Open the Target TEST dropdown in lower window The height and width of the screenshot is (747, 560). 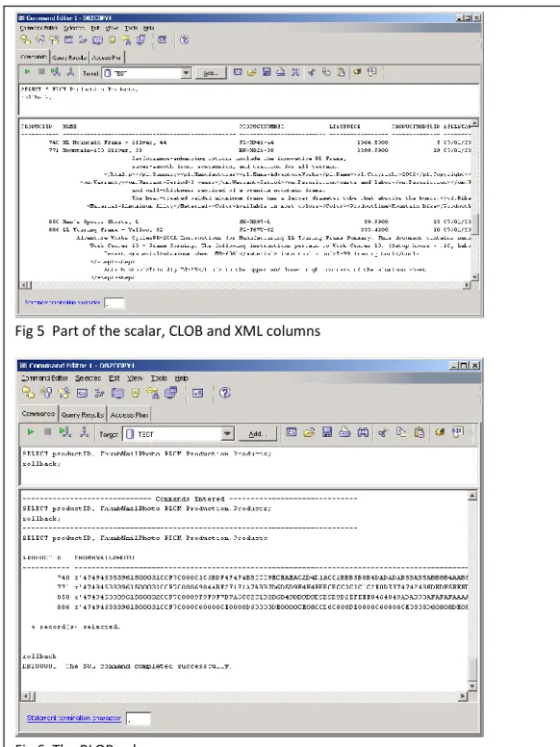(x=227, y=434)
